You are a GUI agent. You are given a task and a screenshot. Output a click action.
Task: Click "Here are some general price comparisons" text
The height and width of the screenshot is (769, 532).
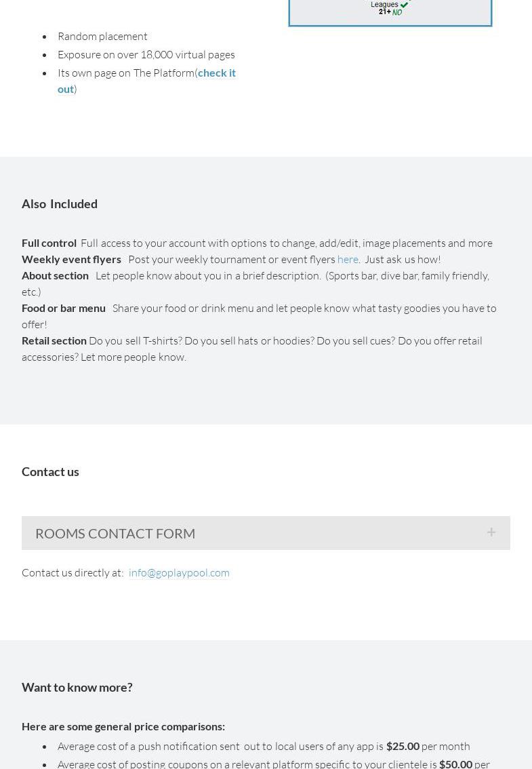123,726
